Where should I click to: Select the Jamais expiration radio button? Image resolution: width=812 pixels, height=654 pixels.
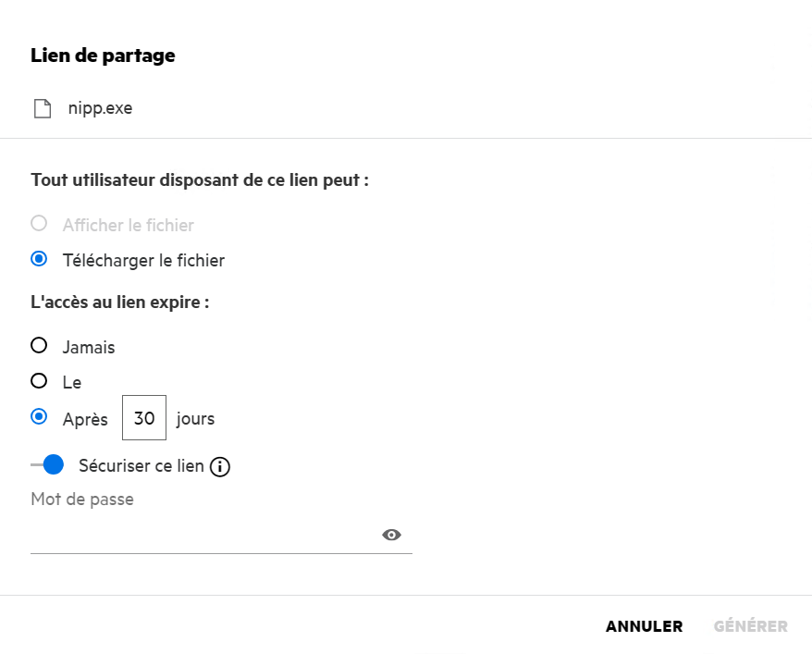click(39, 346)
